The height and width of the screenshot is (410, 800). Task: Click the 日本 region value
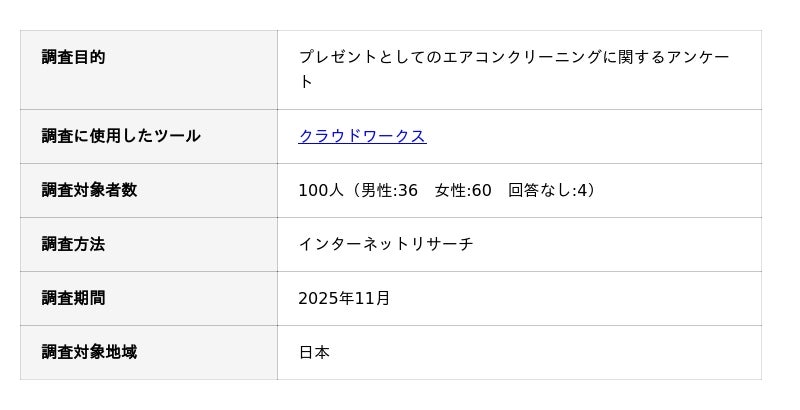click(314, 352)
